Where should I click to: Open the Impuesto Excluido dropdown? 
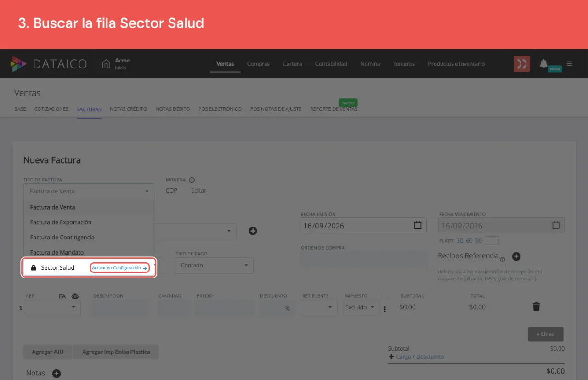point(362,307)
